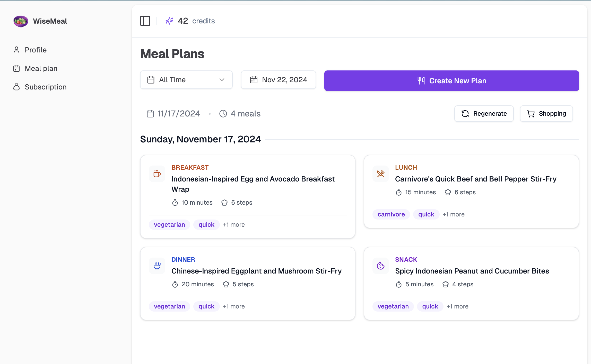Image resolution: width=591 pixels, height=364 pixels.
Task: Click the clock icon beside 4 meals
Action: pyautogui.click(x=223, y=114)
